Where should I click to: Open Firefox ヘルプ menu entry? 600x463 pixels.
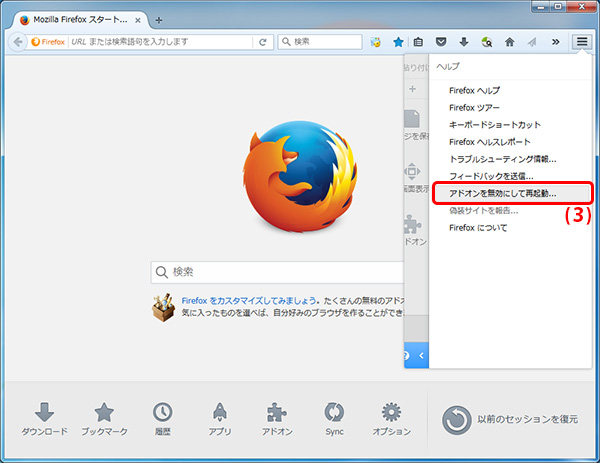click(474, 91)
